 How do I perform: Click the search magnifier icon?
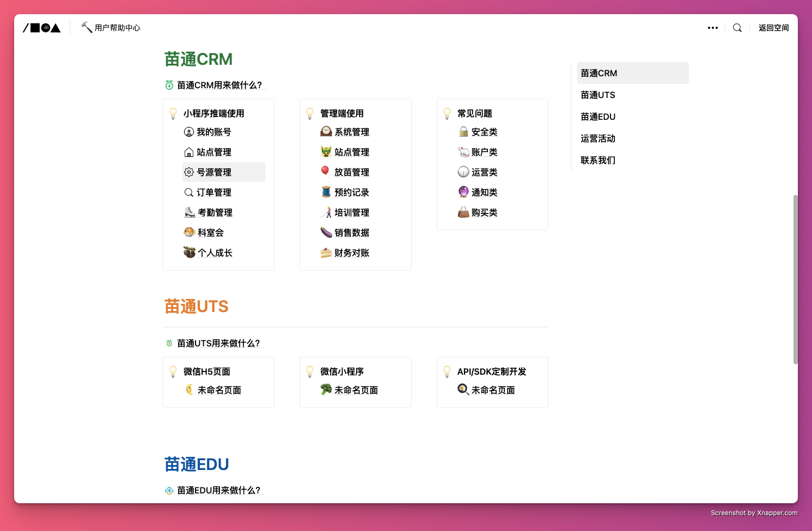(737, 28)
